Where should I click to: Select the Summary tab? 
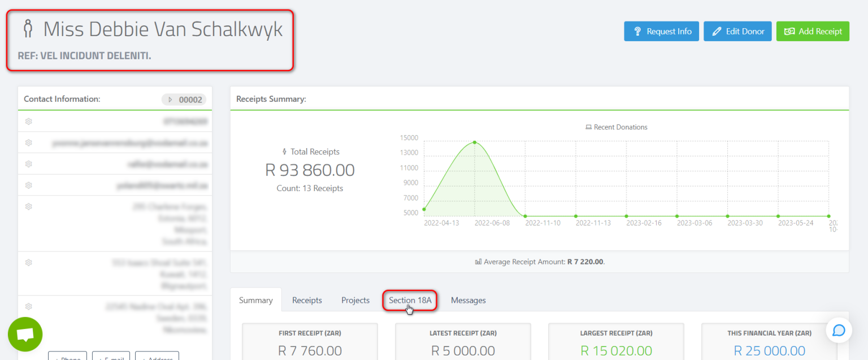click(x=255, y=300)
